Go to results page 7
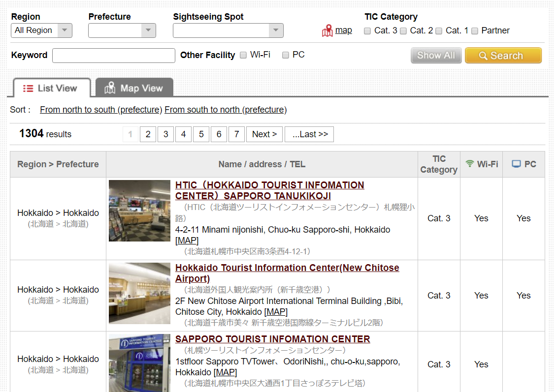This screenshot has width=556, height=392. pos(236,134)
